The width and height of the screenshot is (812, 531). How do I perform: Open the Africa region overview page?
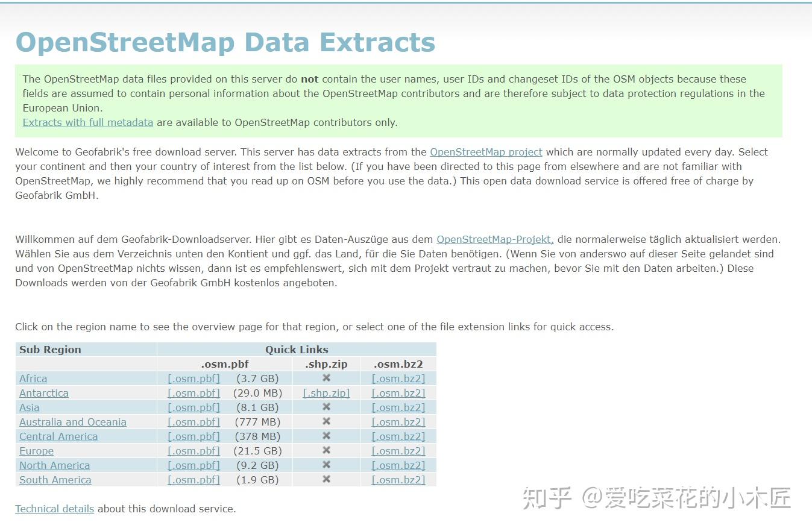coord(33,379)
